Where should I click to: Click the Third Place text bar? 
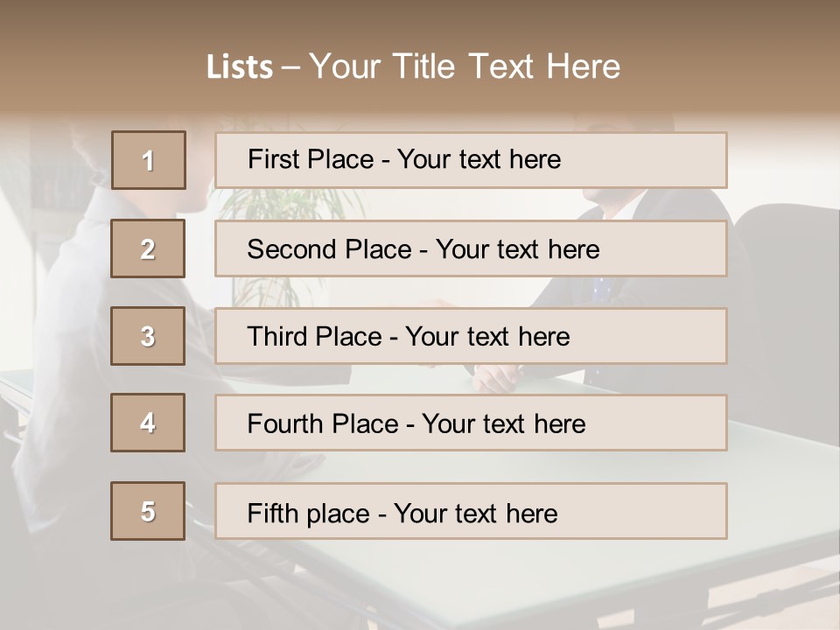click(471, 336)
